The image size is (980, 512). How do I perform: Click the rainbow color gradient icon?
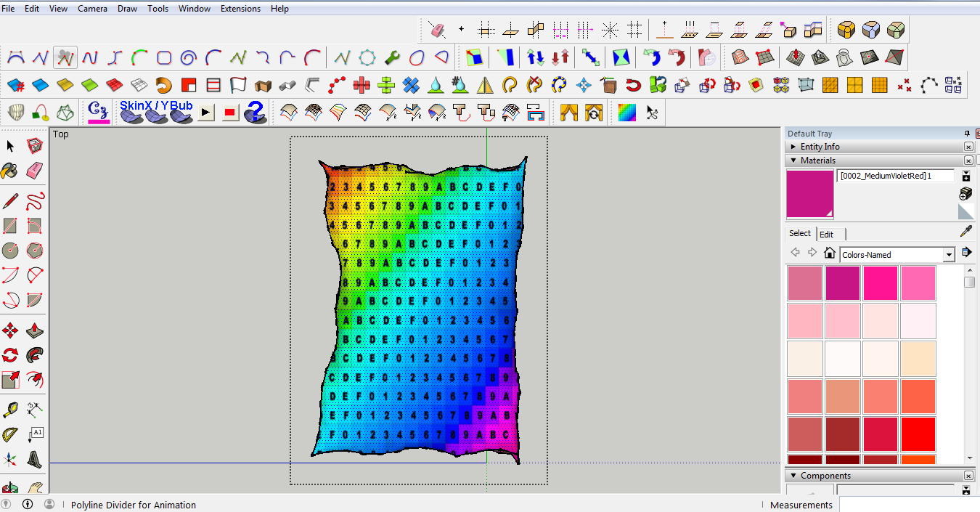click(626, 113)
